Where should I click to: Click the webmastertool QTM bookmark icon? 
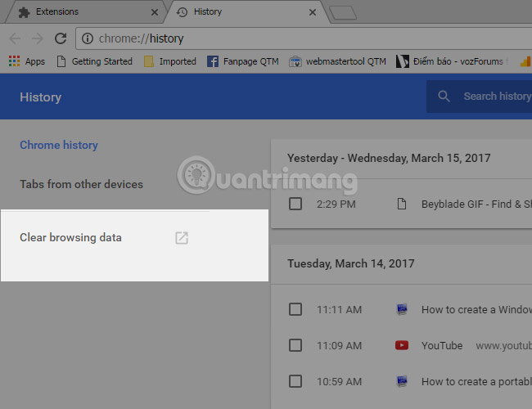[295, 61]
